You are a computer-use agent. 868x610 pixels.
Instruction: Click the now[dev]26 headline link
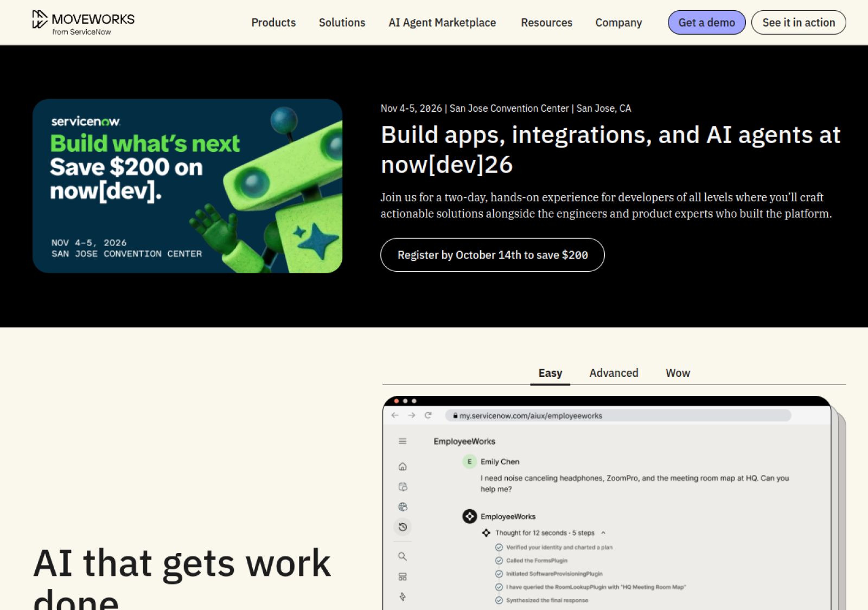click(x=610, y=150)
